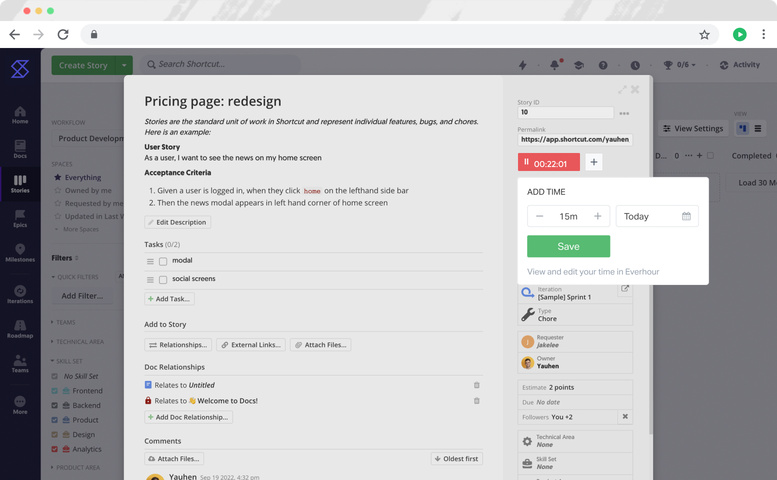Toggle the No Skill Set checkbox

tap(55, 376)
